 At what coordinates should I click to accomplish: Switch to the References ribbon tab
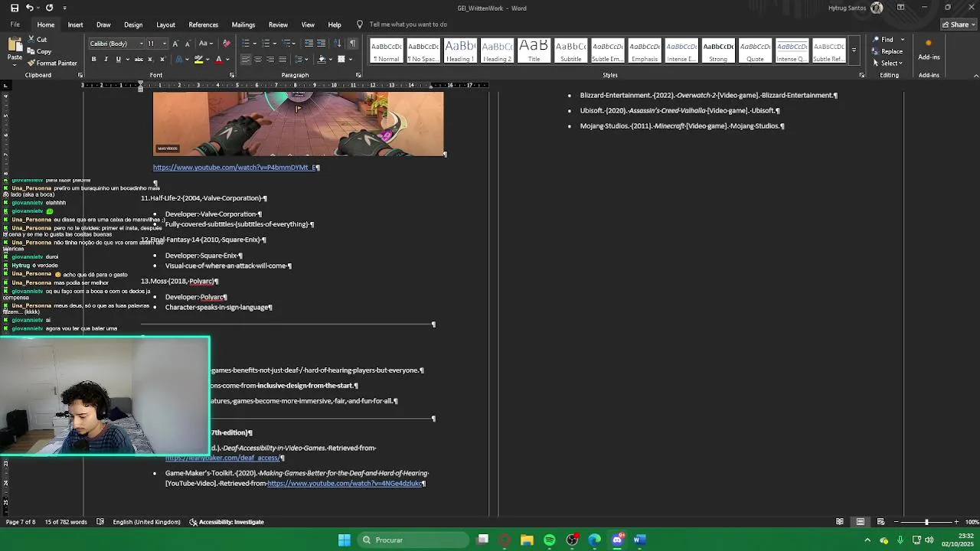pos(203,24)
